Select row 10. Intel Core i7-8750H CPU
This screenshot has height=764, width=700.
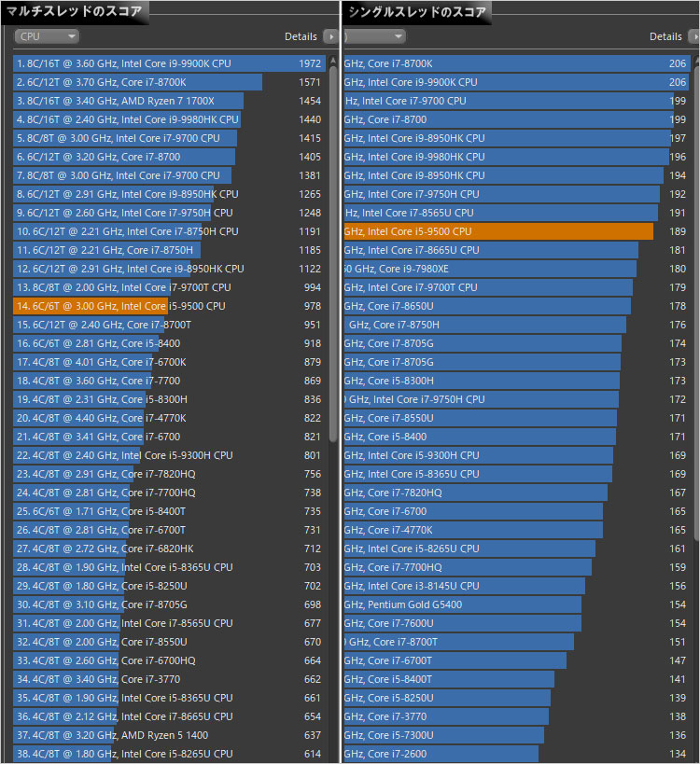tap(169, 231)
